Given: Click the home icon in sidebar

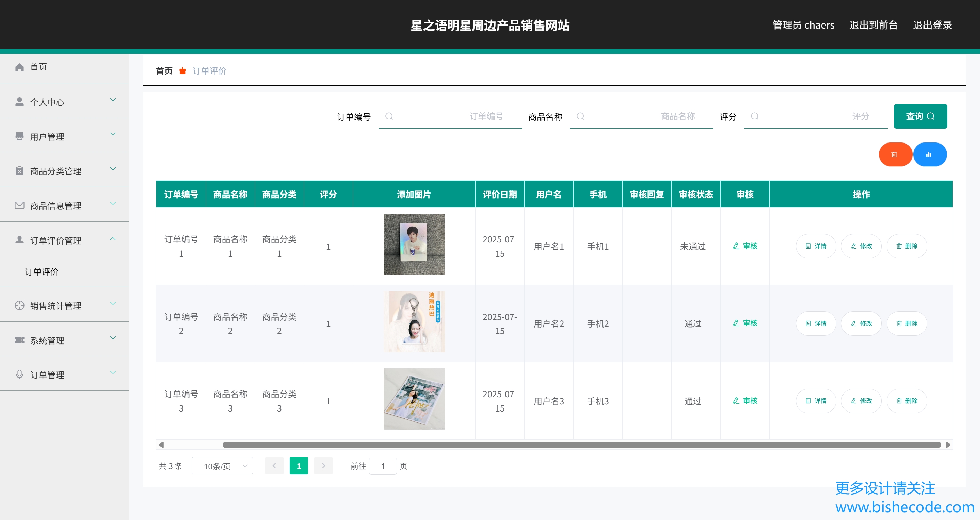Looking at the screenshot, I should click(19, 67).
